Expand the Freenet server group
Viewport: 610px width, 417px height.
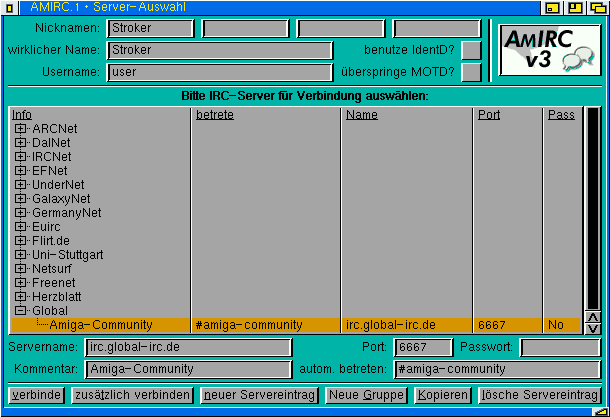pos(20,283)
